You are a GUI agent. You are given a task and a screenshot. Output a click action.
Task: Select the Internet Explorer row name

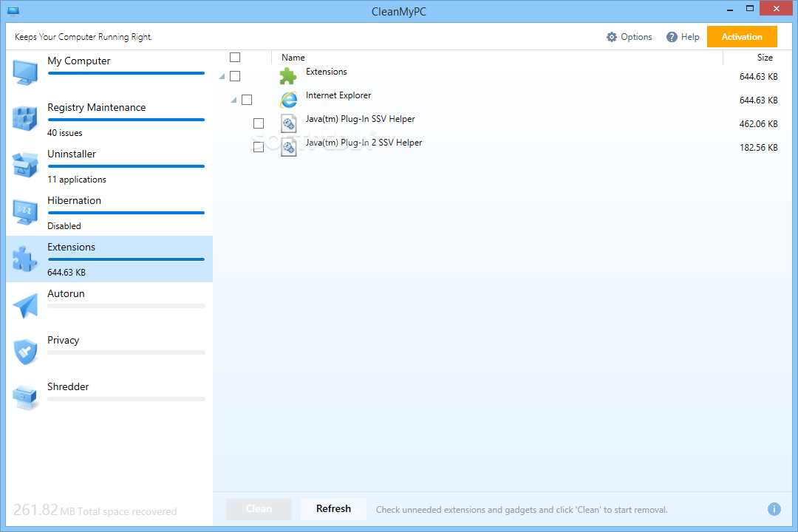point(338,95)
